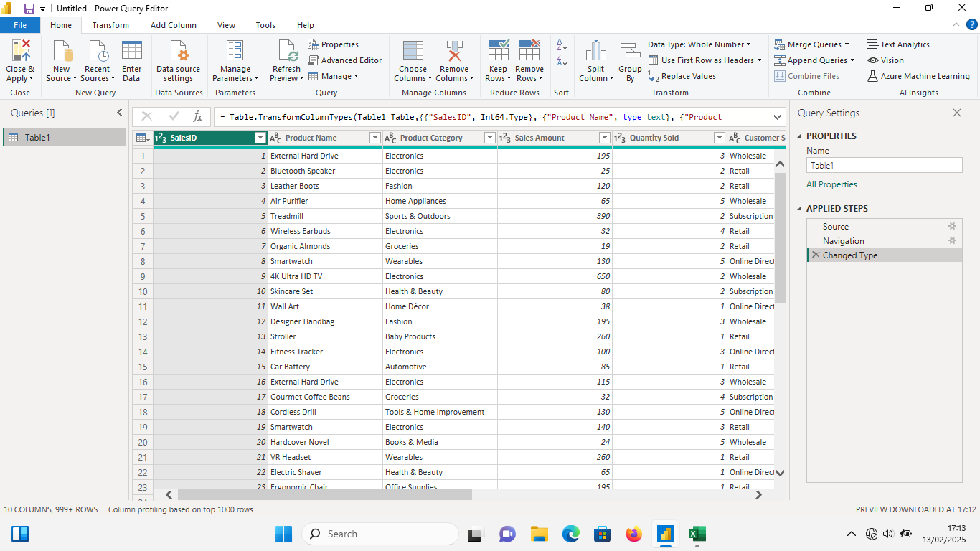Close the Query Settings pane

956,113
